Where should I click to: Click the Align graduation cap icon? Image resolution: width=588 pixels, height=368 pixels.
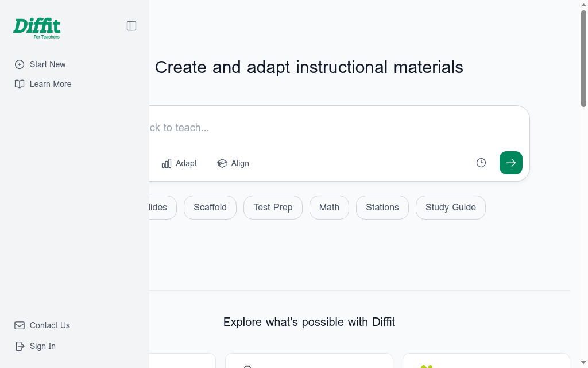click(222, 163)
